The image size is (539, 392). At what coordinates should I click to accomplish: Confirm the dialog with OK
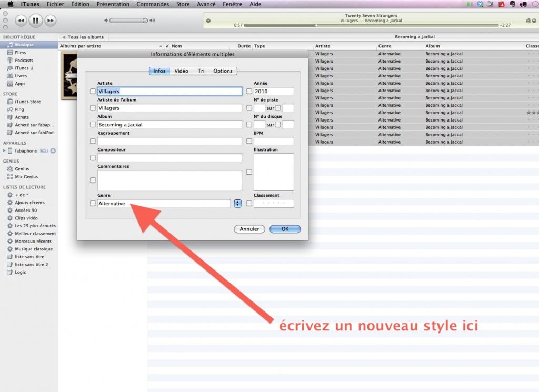click(x=285, y=229)
